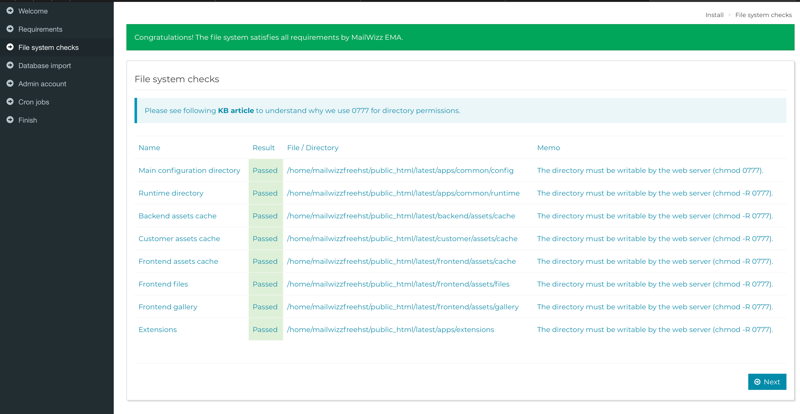Click the arrow icon beside Requirements
Viewport: 800px width, 414px height.
[x=10, y=29]
